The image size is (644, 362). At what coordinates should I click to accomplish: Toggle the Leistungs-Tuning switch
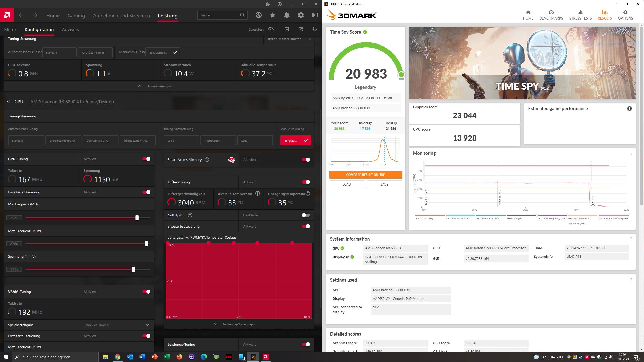point(306,344)
